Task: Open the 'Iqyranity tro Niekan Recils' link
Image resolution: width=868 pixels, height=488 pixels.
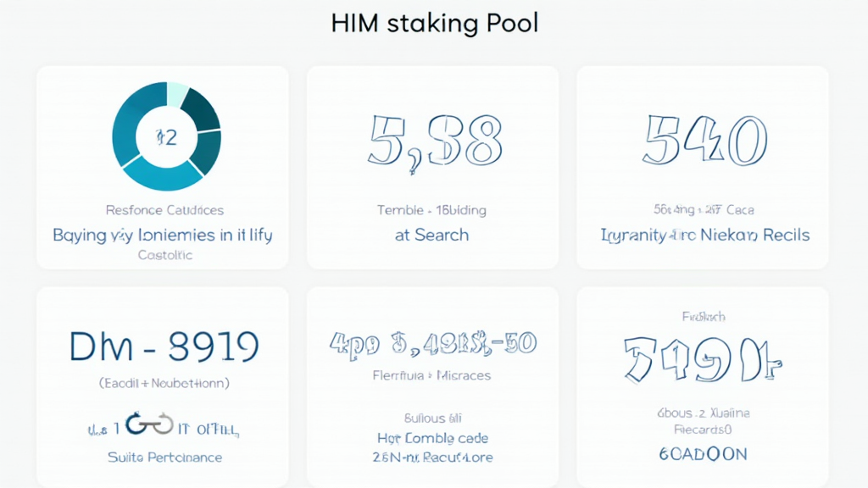Action: 704,235
